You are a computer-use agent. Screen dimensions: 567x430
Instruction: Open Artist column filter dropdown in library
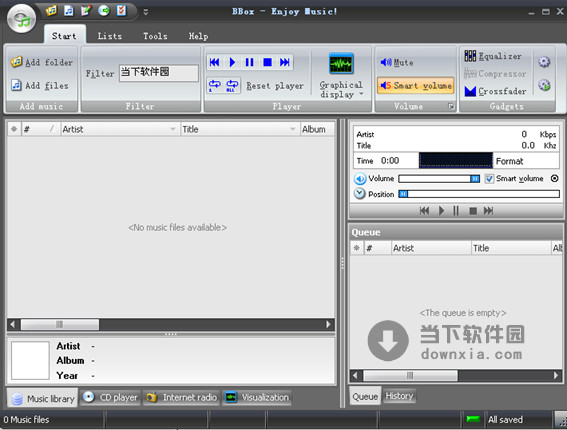[173, 129]
